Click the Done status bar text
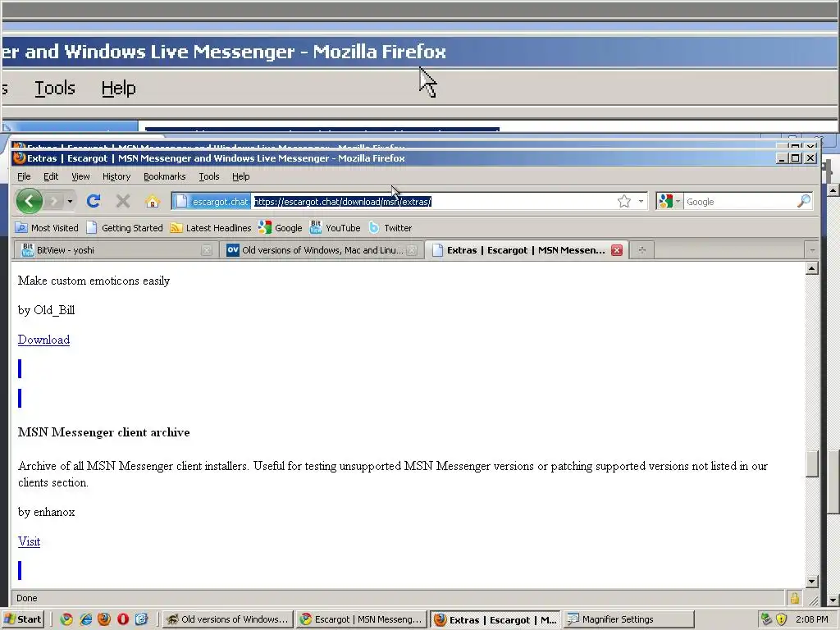Screen dimensions: 840x630 tap(27, 598)
